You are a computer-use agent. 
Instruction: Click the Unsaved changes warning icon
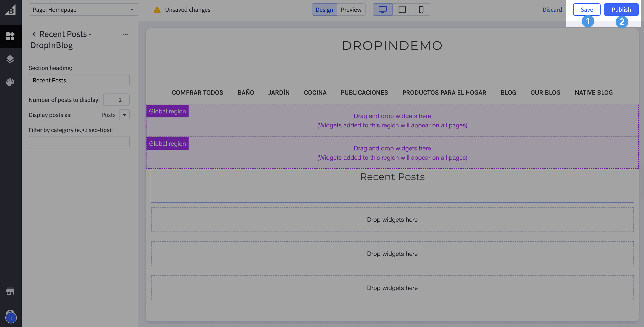coord(157,10)
